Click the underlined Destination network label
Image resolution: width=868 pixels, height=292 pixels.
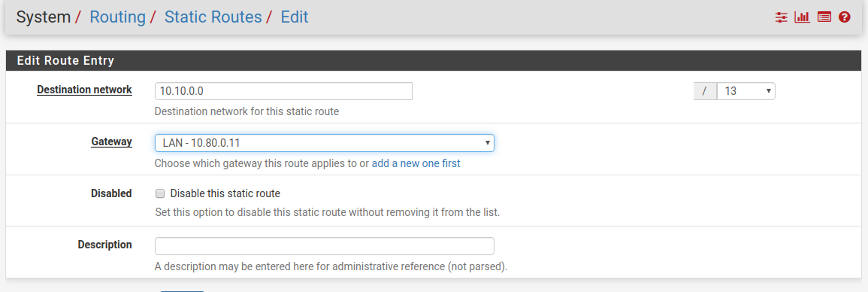[x=84, y=90]
